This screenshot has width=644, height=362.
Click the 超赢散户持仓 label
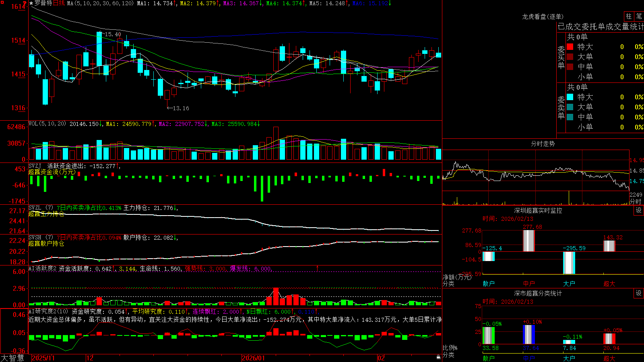pos(46,244)
